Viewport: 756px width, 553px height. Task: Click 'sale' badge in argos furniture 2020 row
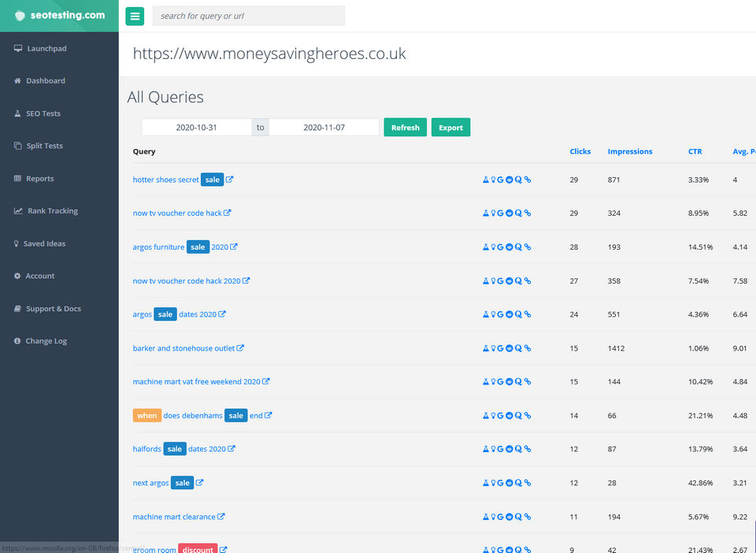(x=198, y=247)
